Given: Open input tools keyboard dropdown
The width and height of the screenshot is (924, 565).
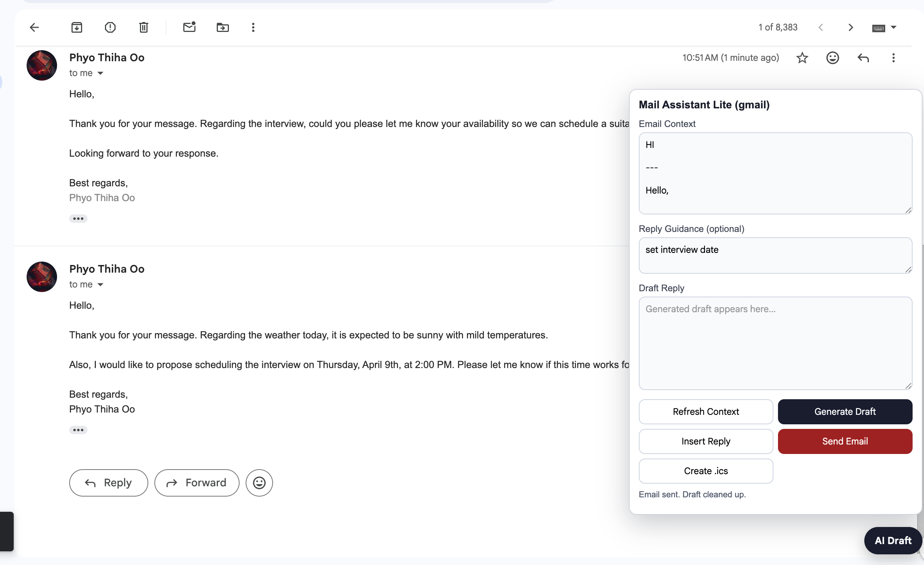Looking at the screenshot, I should pyautogui.click(x=894, y=27).
